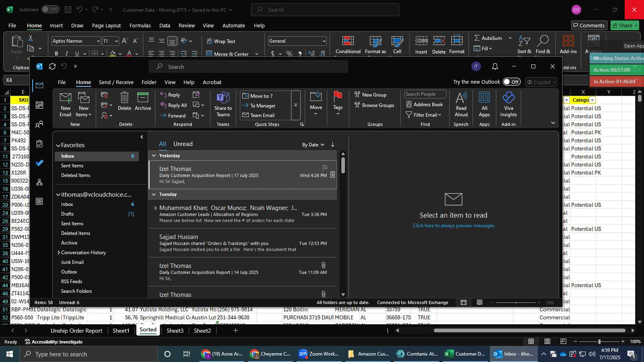This screenshot has height=362, width=644.
Task: Toggle Try the new Outlook switch
Action: (512, 82)
